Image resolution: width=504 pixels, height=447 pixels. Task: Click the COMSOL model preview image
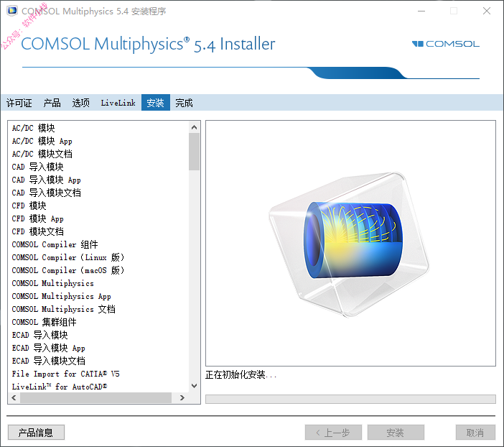tap(350, 244)
